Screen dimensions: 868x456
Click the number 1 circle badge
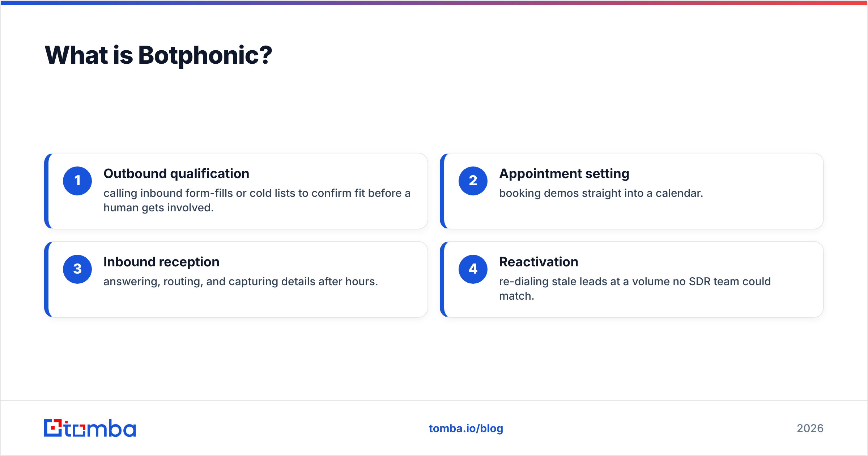pyautogui.click(x=77, y=181)
